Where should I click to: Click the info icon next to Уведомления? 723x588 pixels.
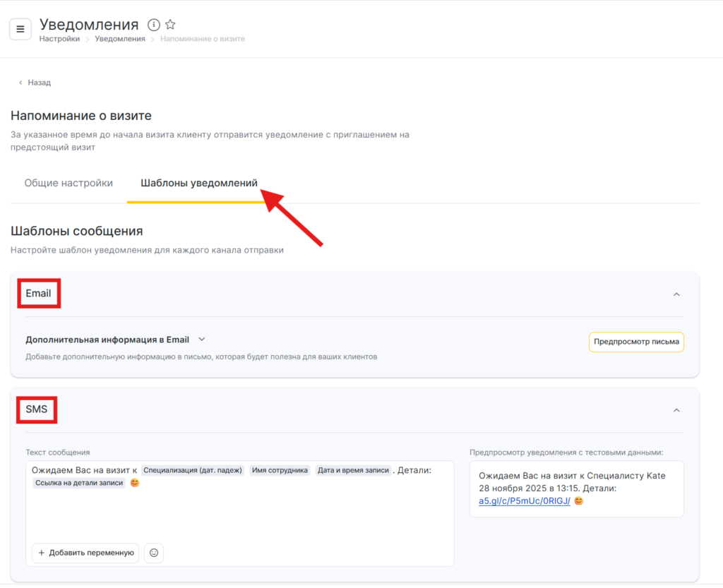coord(153,25)
